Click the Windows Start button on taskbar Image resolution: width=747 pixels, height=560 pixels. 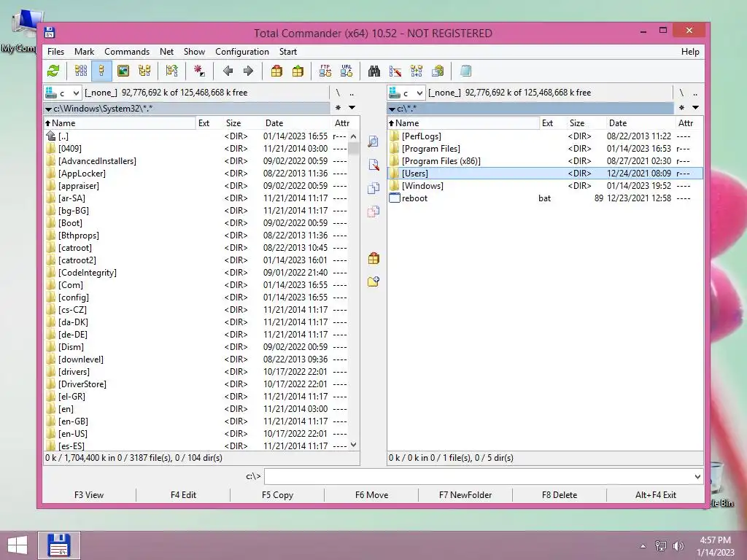pos(18,545)
